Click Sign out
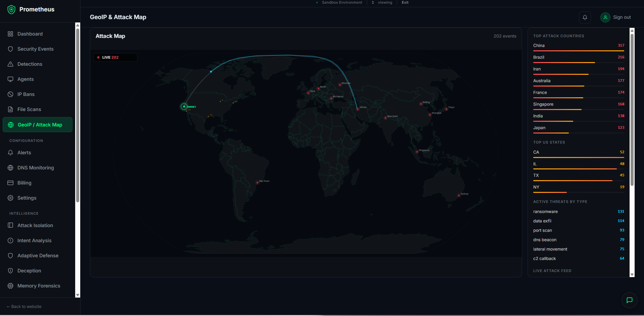The image size is (644, 316). point(622,17)
